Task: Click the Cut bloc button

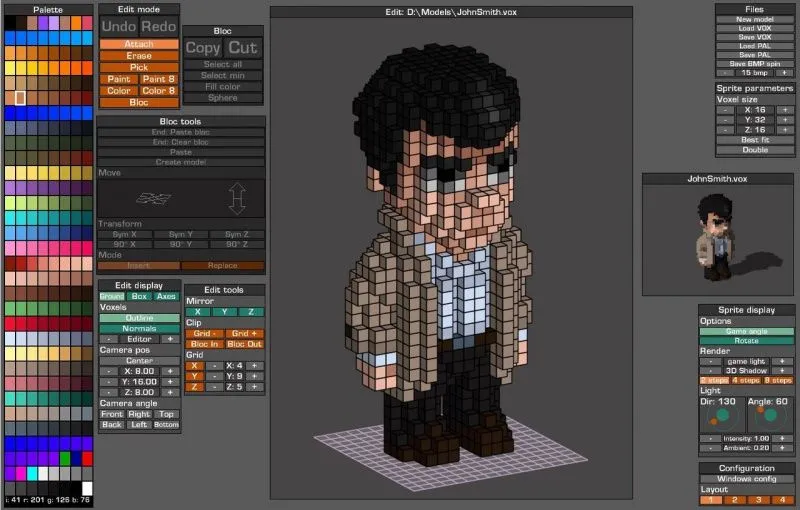Action: point(242,48)
